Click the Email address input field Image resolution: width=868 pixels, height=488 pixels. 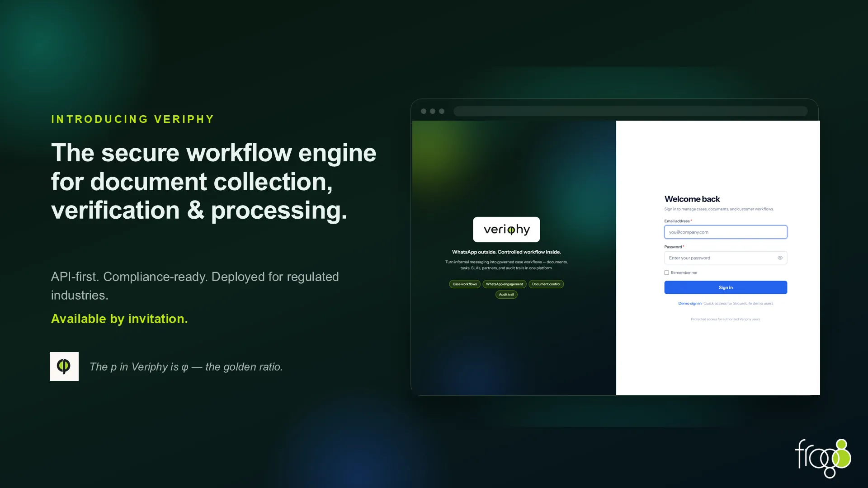(x=726, y=232)
